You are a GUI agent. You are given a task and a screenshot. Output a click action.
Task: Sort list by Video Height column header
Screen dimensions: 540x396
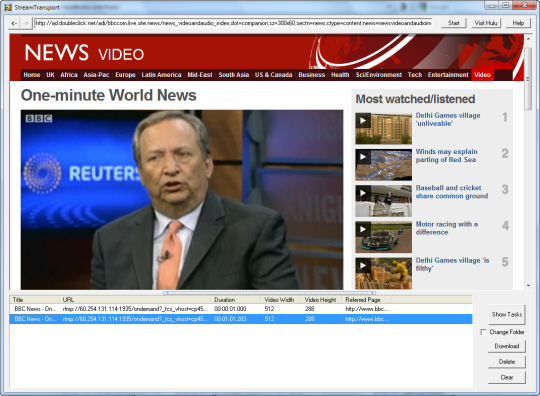[322, 300]
